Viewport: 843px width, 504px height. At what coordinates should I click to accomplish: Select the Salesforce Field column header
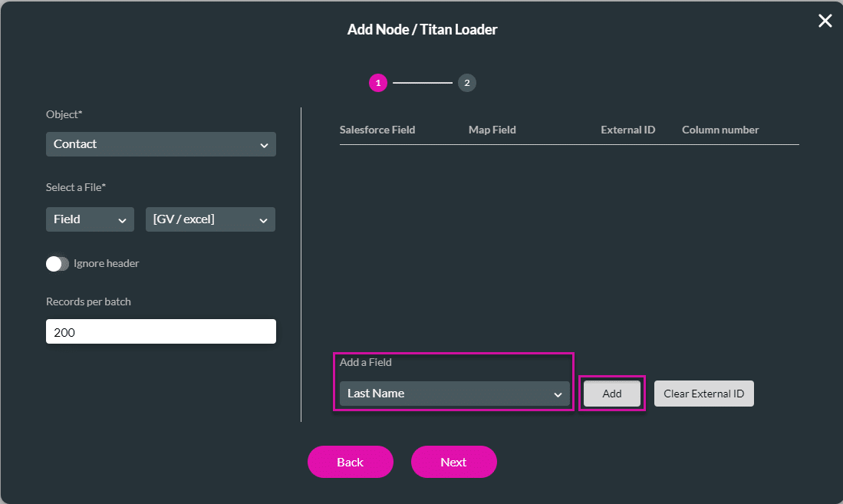point(377,130)
